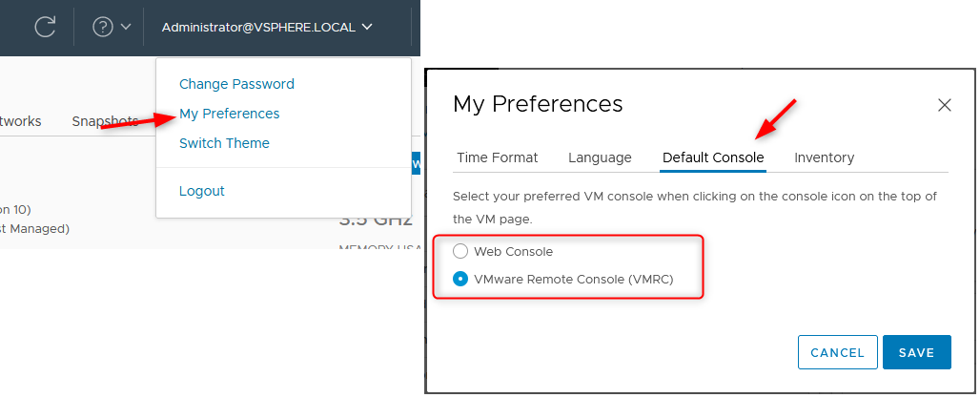Image resolution: width=980 pixels, height=398 pixels.
Task: Click the refresh icon in the top bar
Action: click(45, 27)
